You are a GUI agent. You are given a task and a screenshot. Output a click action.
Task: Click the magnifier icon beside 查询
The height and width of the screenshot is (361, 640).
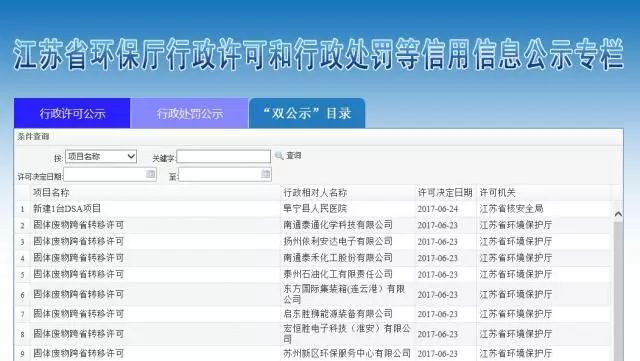[279, 156]
